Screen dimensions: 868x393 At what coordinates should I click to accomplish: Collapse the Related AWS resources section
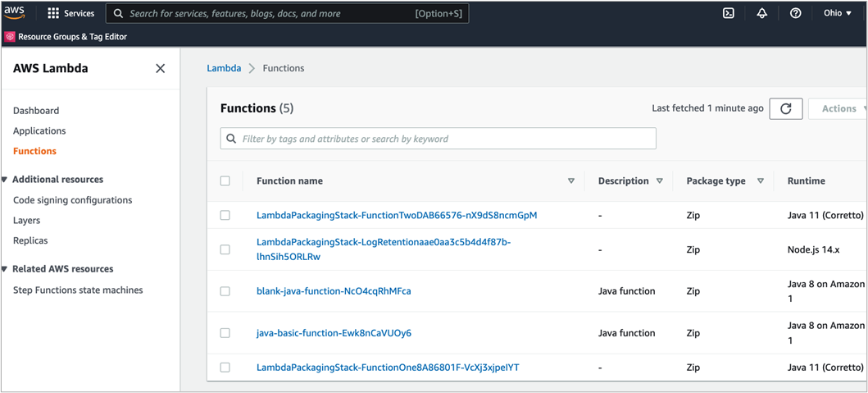(5, 269)
